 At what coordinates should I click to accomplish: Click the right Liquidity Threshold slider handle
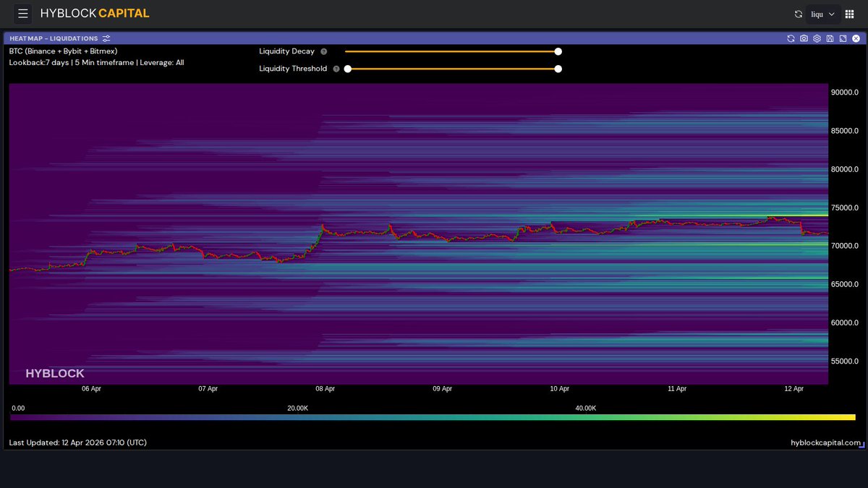[x=558, y=69]
